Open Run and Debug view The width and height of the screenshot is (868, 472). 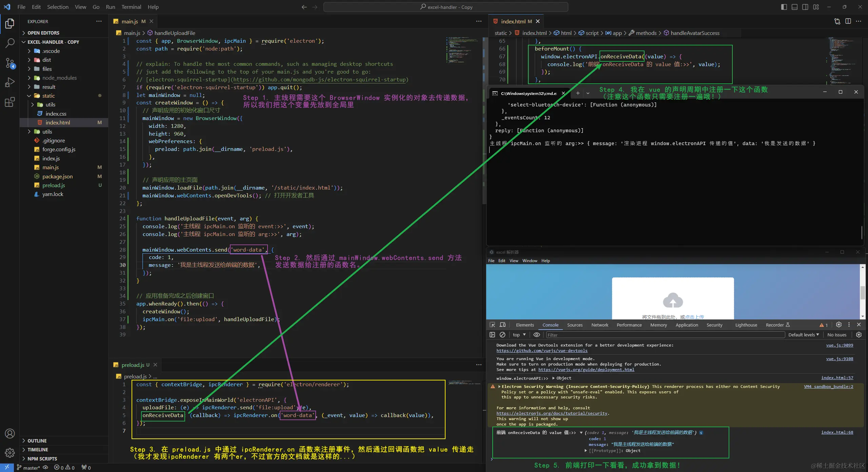click(x=10, y=82)
